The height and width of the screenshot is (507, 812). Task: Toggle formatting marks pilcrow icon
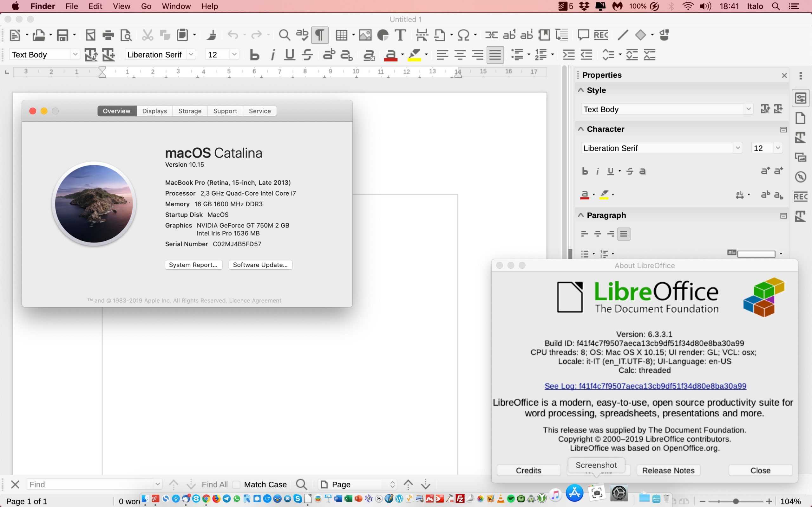click(320, 35)
